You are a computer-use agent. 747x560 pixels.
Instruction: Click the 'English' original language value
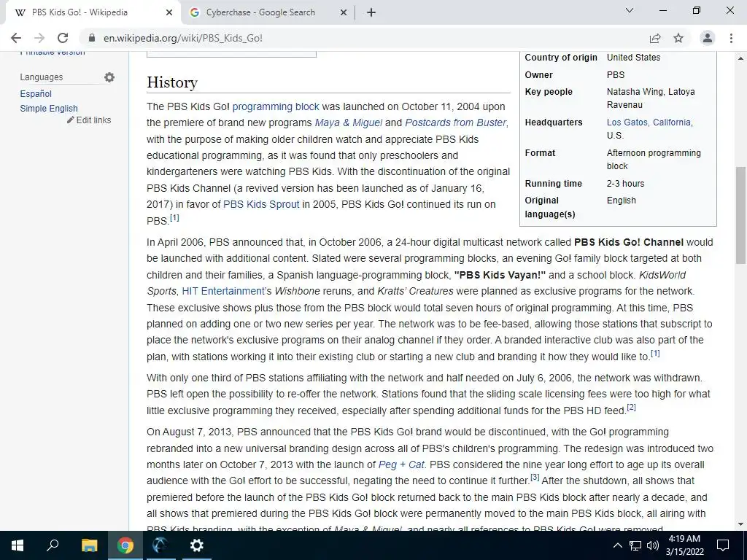[x=622, y=200]
